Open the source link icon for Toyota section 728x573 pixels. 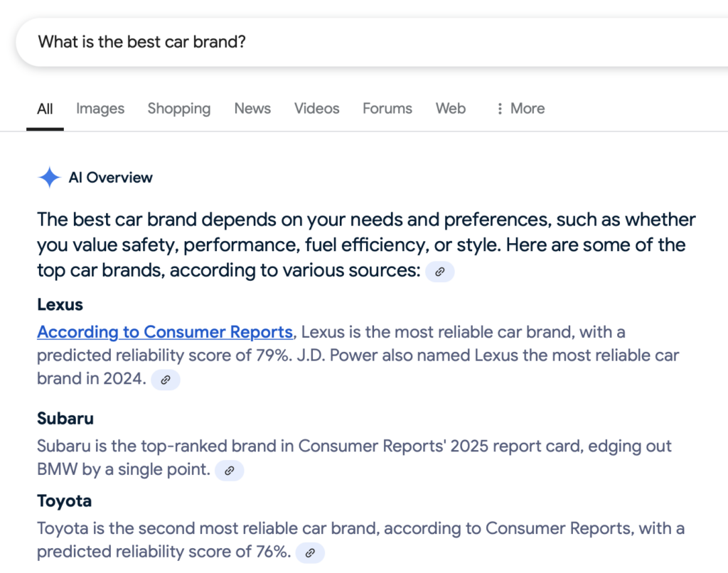tap(310, 553)
